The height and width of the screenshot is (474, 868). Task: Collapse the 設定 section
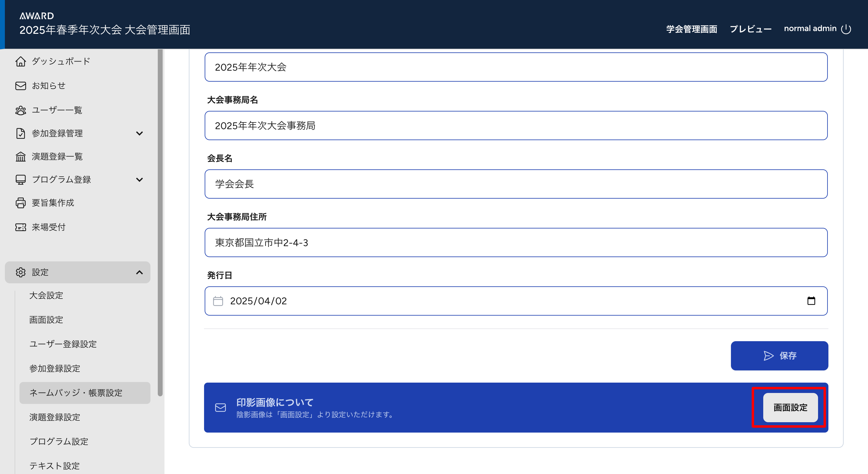139,272
